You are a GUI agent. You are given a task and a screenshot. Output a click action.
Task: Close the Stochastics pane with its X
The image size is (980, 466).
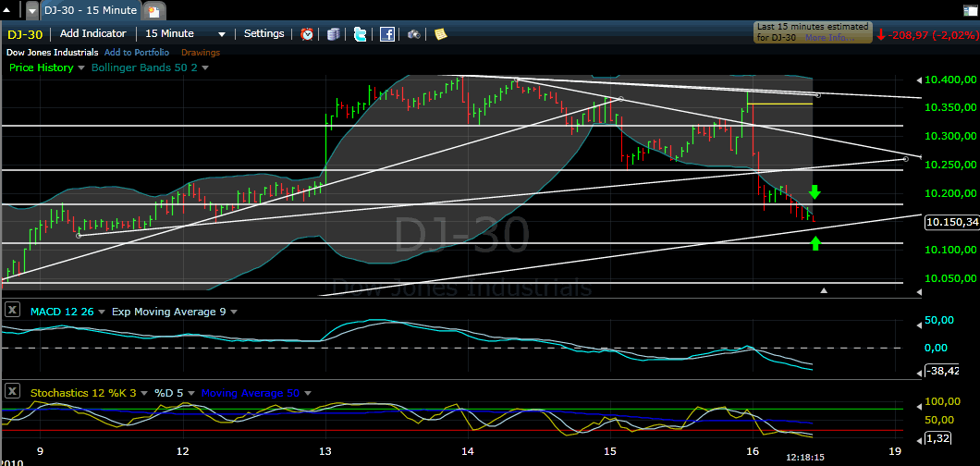click(x=11, y=392)
